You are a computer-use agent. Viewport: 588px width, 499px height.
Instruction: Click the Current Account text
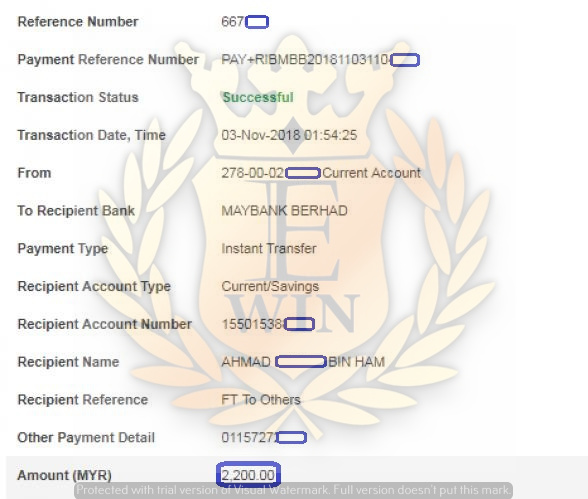[371, 173]
